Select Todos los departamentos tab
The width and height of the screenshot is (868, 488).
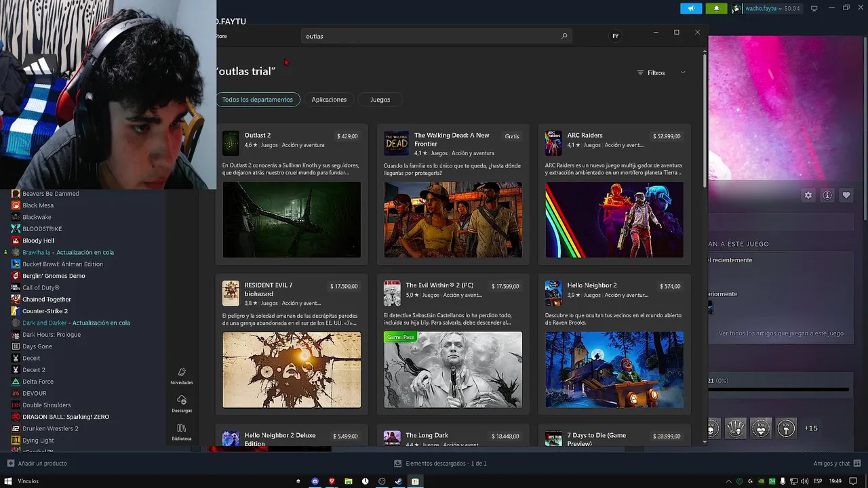click(x=258, y=100)
